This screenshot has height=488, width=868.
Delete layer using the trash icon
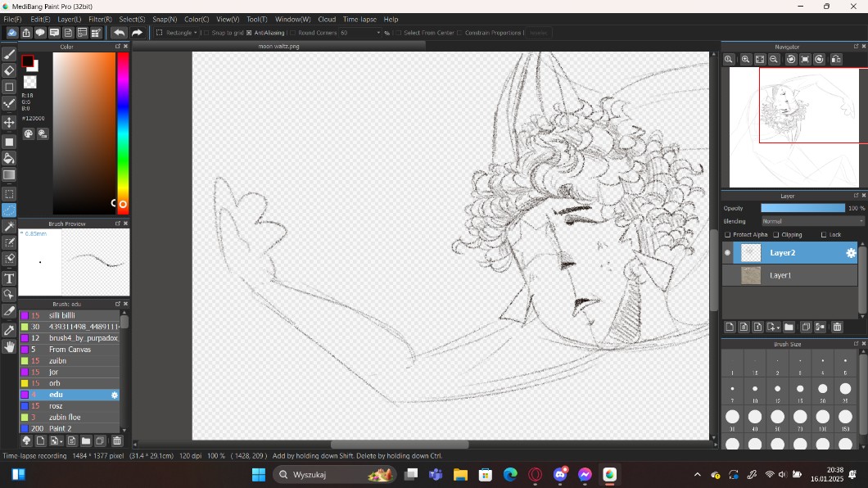(837, 328)
